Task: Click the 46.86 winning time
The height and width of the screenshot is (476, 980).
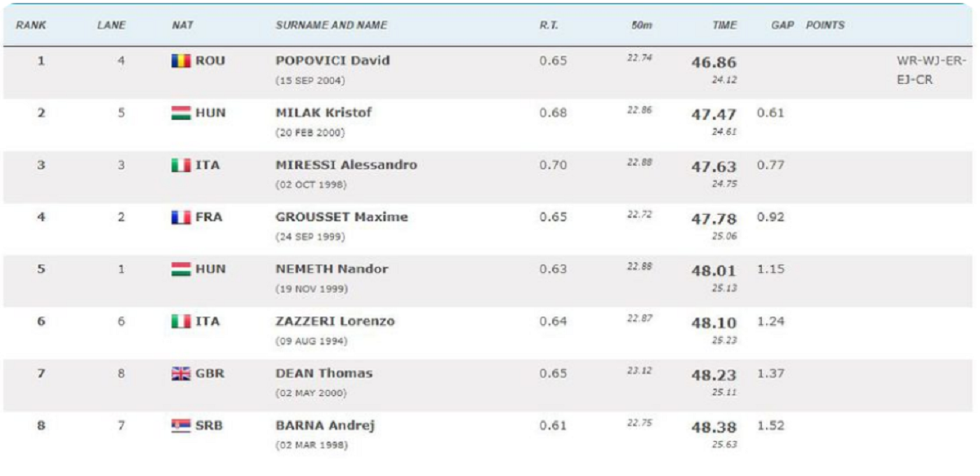Action: click(714, 62)
